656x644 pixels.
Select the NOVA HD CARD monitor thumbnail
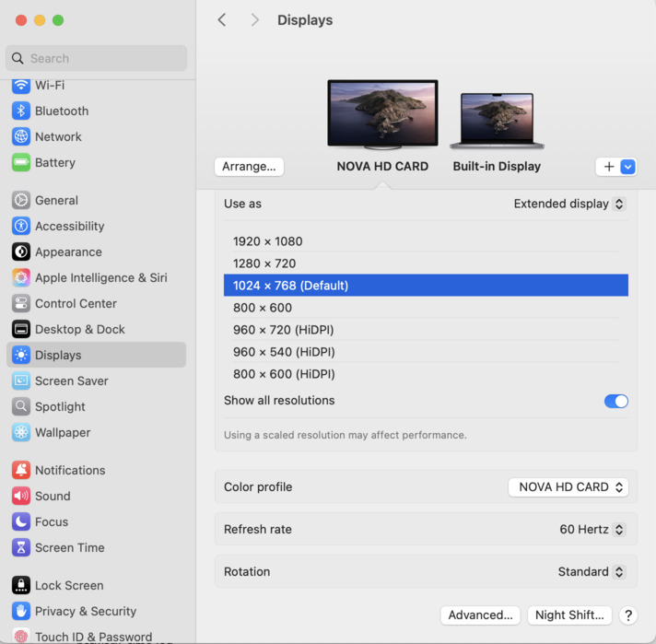click(x=382, y=114)
